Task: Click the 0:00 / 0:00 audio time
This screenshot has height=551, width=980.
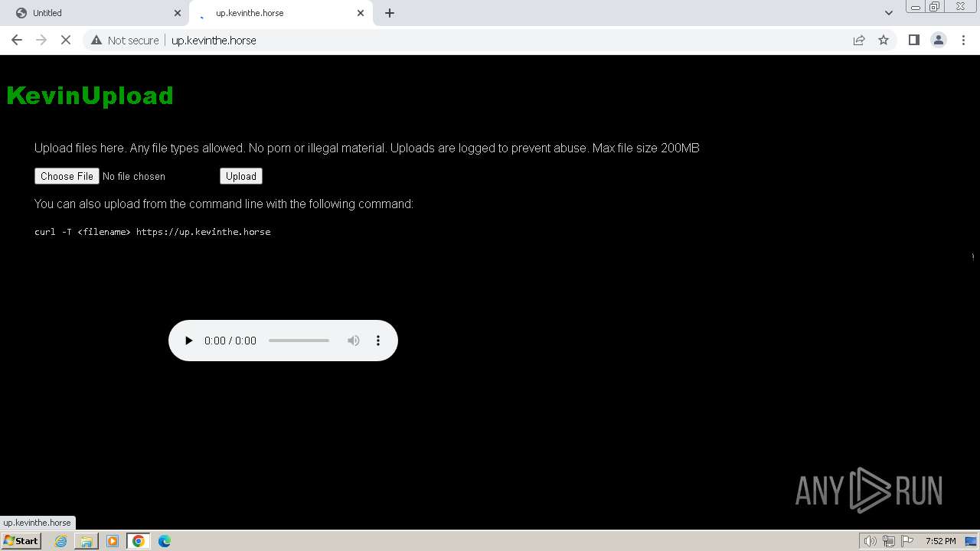Action: click(x=230, y=341)
